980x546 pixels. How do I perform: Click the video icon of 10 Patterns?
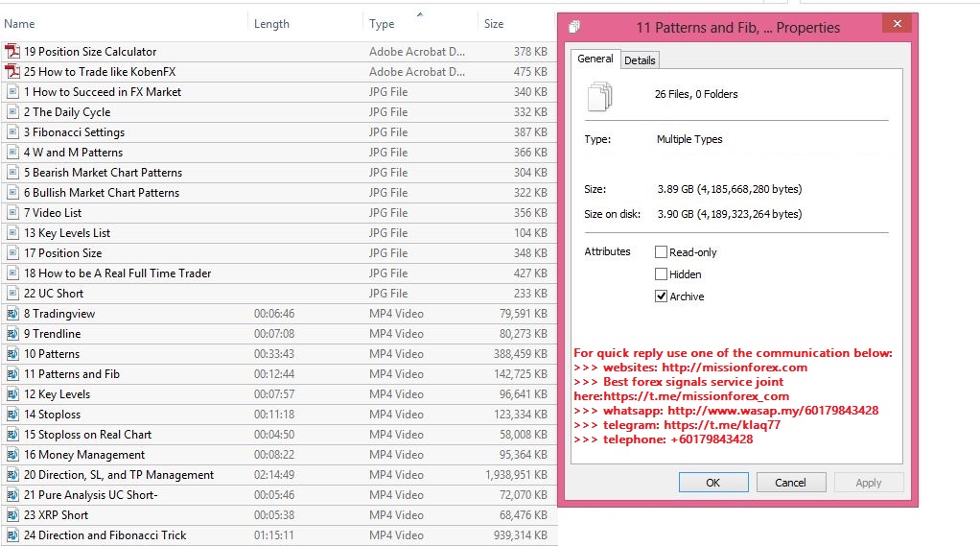pyautogui.click(x=12, y=354)
